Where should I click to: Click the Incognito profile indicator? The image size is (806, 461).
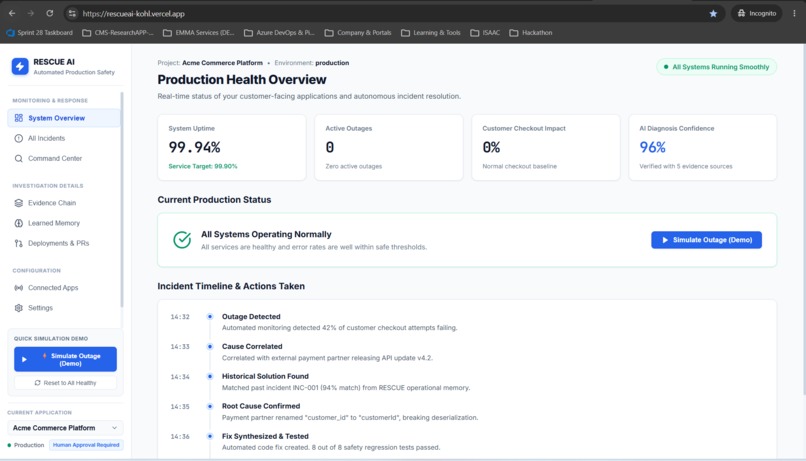point(757,13)
